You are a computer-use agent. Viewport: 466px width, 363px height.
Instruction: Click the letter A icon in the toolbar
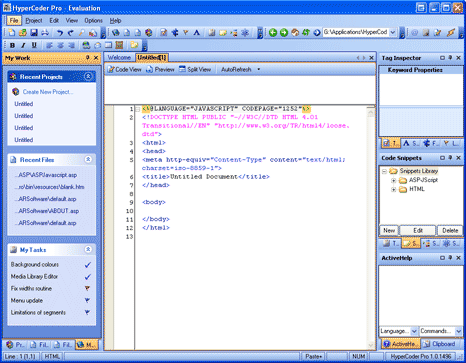[197, 33]
